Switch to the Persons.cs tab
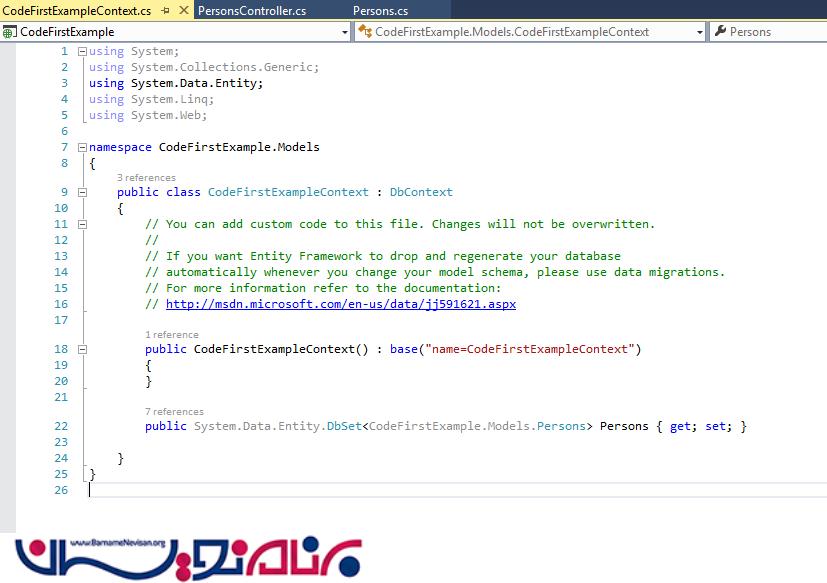The height and width of the screenshot is (583, 827). coord(380,11)
